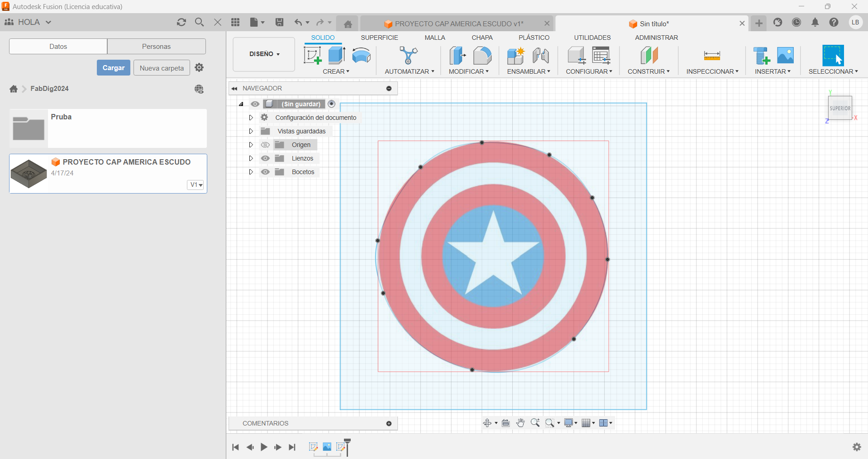Show the hidden Origen folder
The width and height of the screenshot is (868, 459).
point(265,145)
